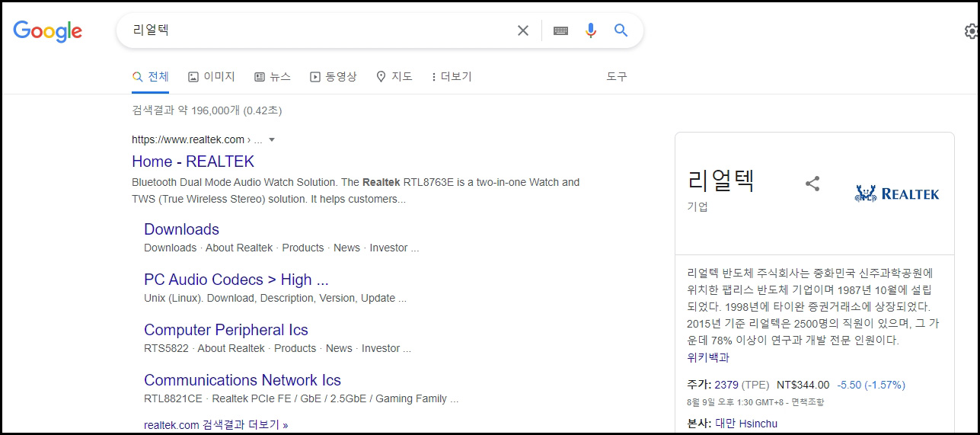This screenshot has width=980, height=435.
Task: Open the settings gear icon
Action: click(x=972, y=31)
